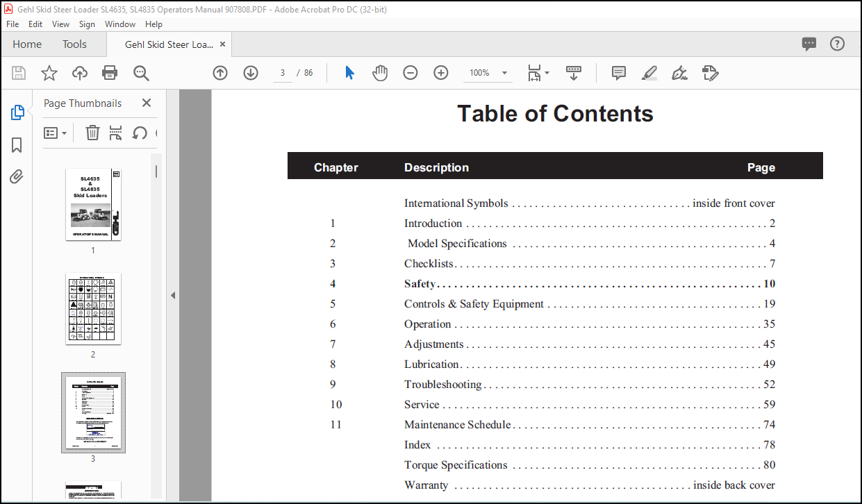Select page 3 thumbnail
Image resolution: width=862 pixels, height=504 pixels.
click(x=93, y=412)
